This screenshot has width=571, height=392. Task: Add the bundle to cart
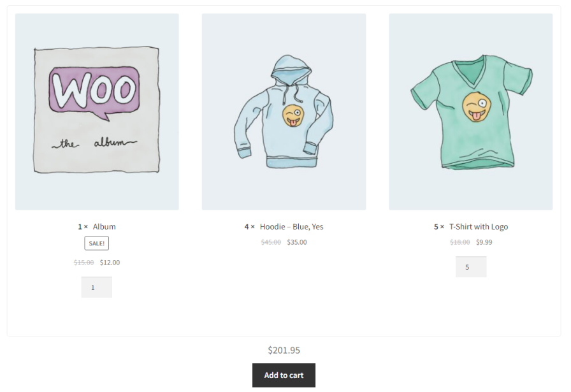click(284, 375)
